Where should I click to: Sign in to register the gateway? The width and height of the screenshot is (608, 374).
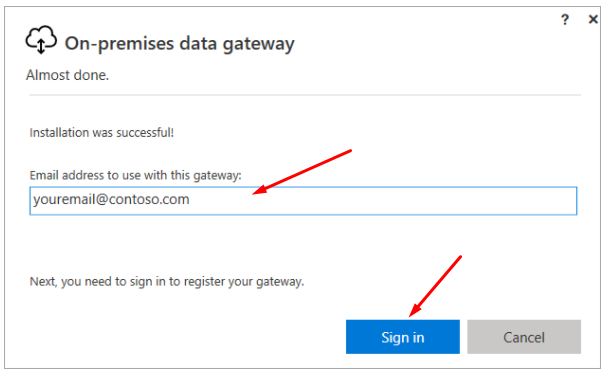(402, 337)
